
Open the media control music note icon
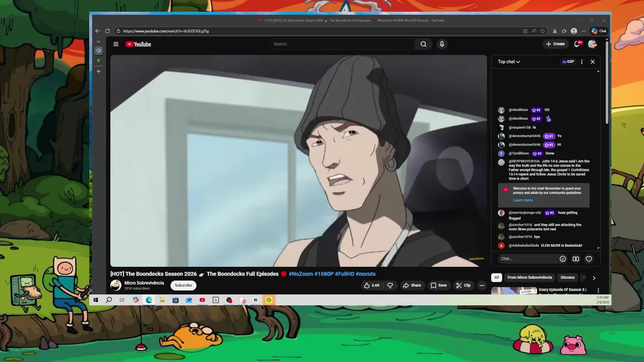[554, 31]
